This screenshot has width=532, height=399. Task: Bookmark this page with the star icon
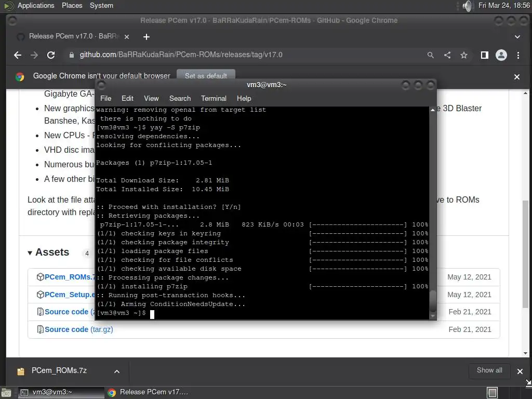tap(464, 55)
